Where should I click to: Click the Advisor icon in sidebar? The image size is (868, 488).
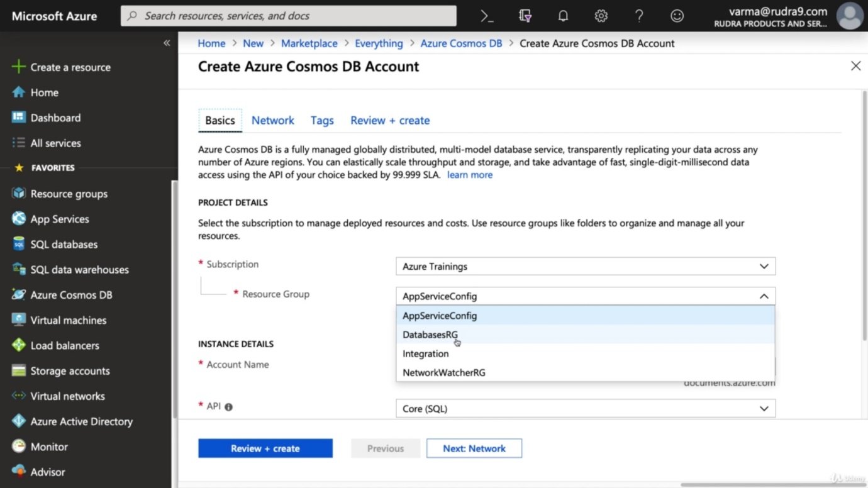pos(19,472)
